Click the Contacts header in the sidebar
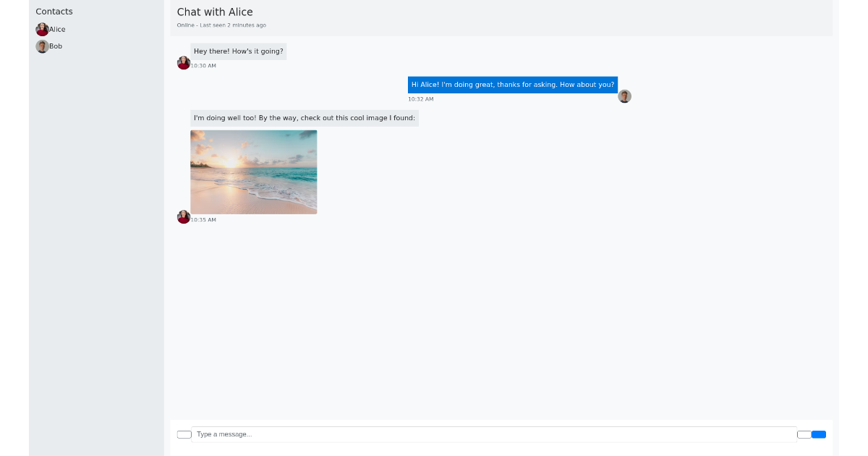 coord(54,12)
